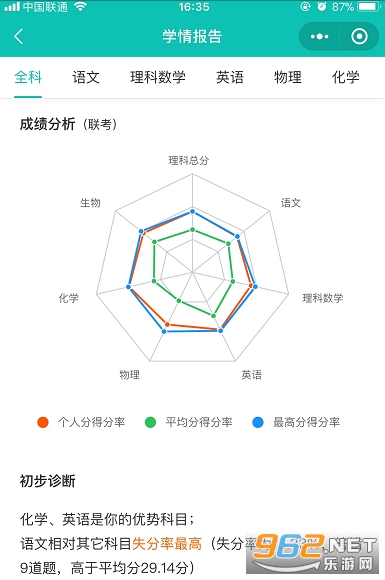The height and width of the screenshot is (580, 385).
Task: Select the 全科 tab
Action: point(28,77)
